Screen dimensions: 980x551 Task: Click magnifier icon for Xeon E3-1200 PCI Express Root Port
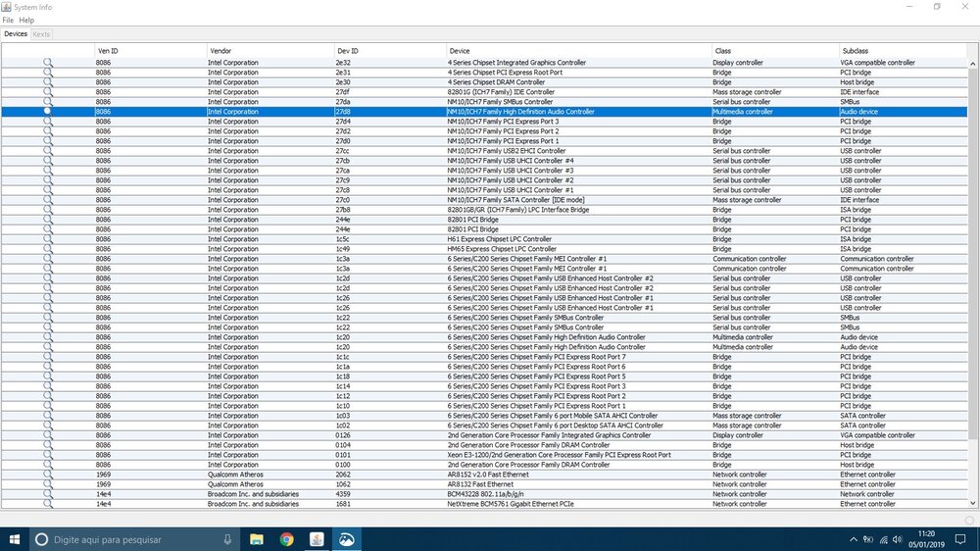[x=47, y=455]
